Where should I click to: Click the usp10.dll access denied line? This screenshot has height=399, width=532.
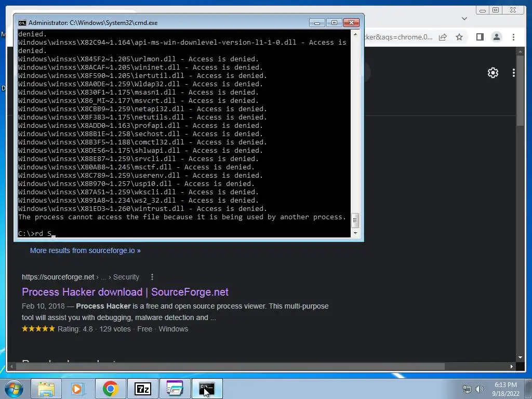(137, 184)
